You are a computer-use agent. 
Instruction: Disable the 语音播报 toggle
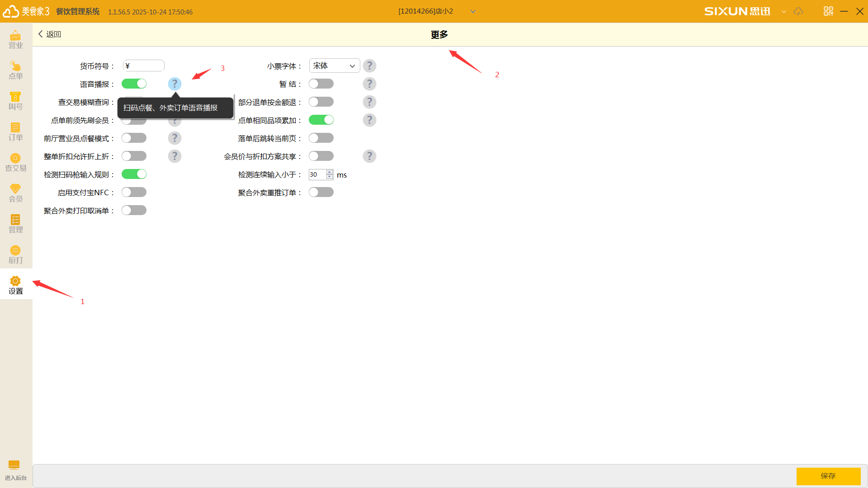pyautogui.click(x=134, y=84)
